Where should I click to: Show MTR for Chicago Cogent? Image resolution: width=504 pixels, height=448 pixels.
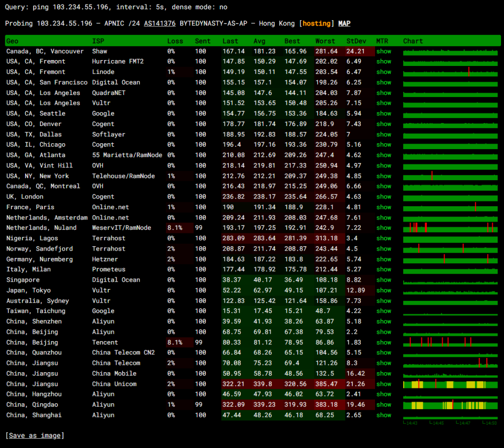tap(384, 145)
